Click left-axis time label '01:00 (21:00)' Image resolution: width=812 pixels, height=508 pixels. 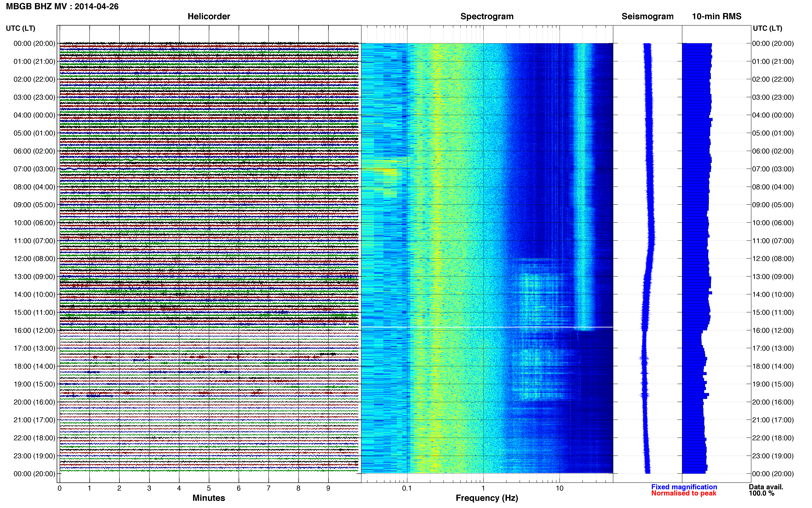pos(34,62)
